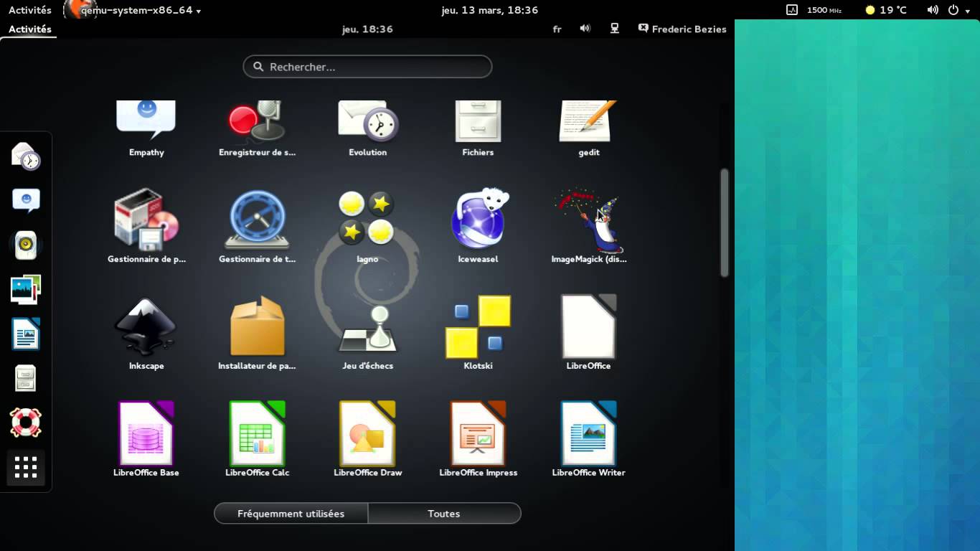Click the Activités menu
Screen dimensions: 980x551
pyautogui.click(x=29, y=29)
